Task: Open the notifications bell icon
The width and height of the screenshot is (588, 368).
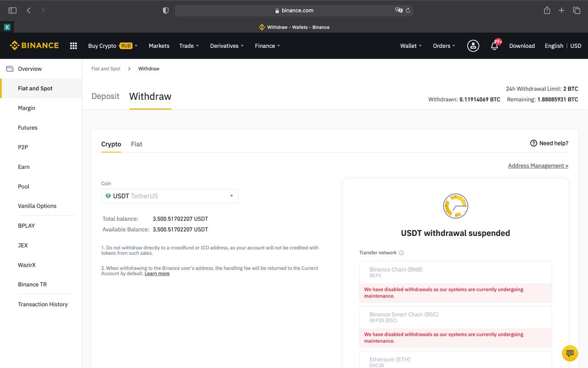Action: [495, 46]
